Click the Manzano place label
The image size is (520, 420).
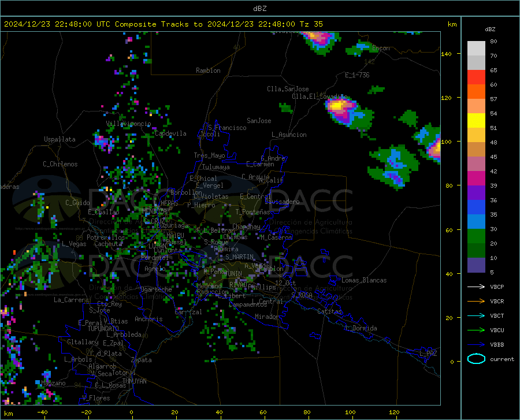click(53, 383)
